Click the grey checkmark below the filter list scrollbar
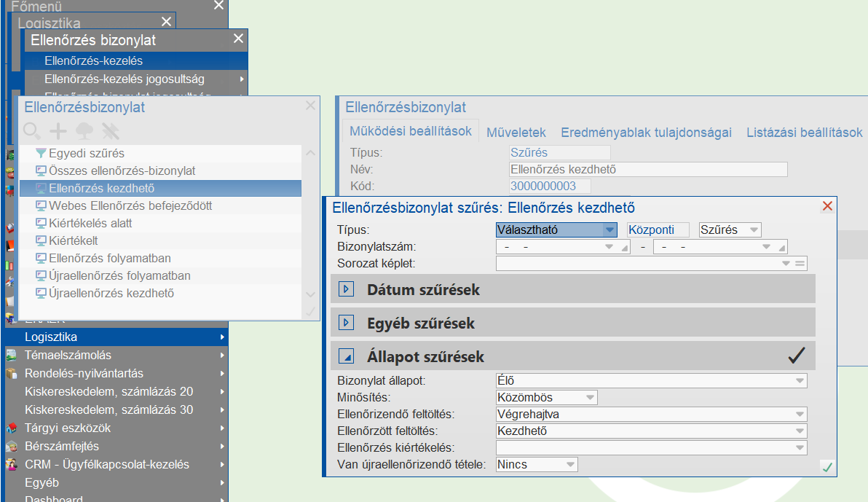The width and height of the screenshot is (868, 502). click(310, 312)
